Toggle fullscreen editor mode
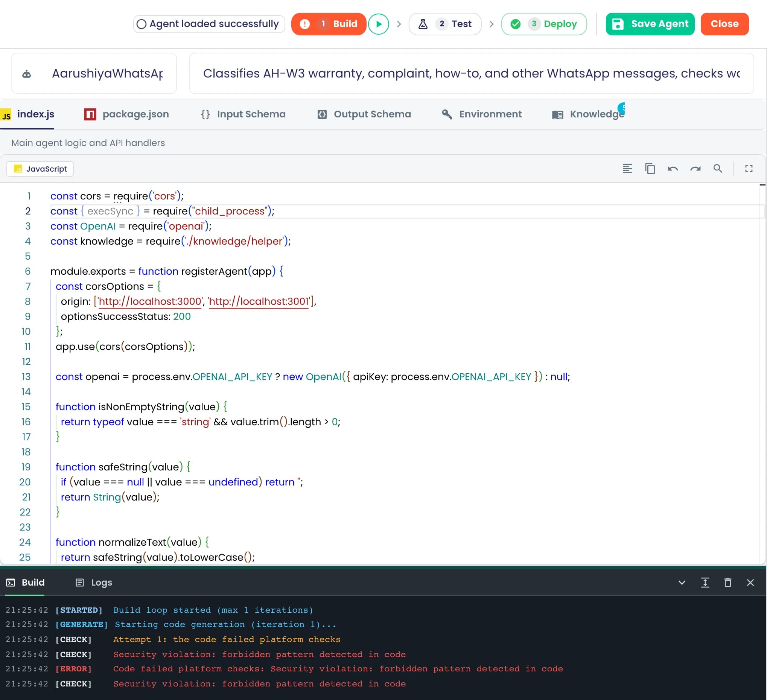Screen dimensions: 767x700 click(x=749, y=169)
